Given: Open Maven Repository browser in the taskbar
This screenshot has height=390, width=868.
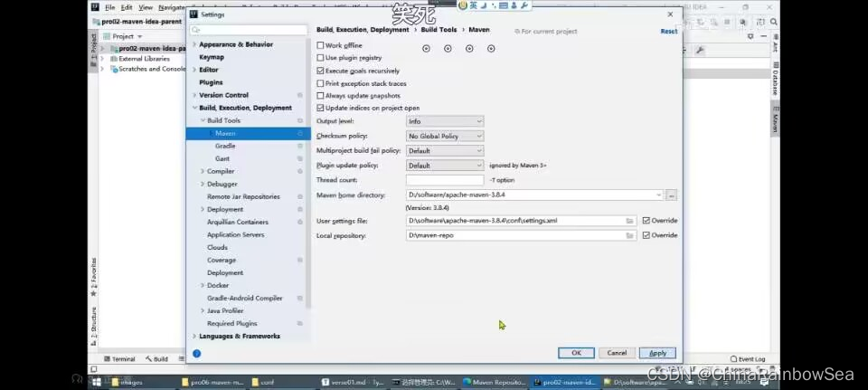Looking at the screenshot, I should pyautogui.click(x=495, y=382).
